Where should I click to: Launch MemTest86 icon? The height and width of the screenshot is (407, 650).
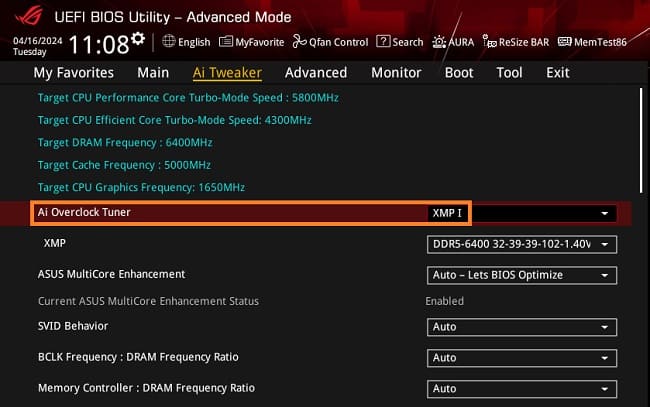pos(564,41)
